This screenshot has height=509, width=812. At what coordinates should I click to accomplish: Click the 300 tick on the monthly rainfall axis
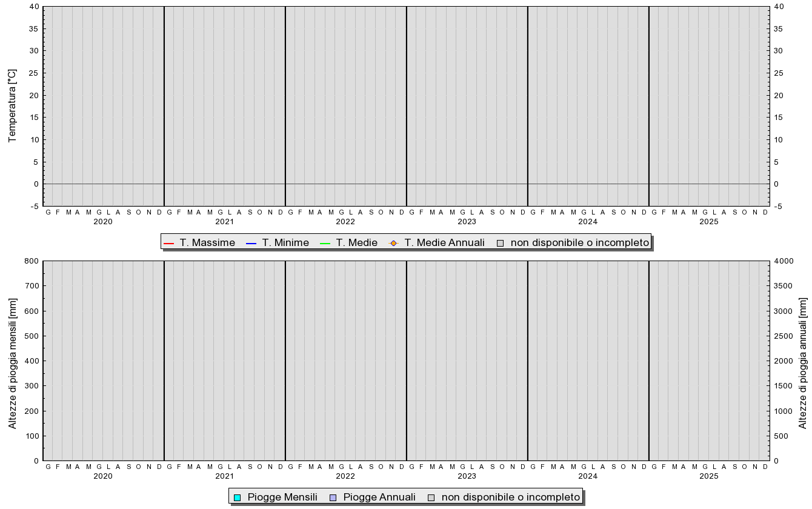[32, 386]
